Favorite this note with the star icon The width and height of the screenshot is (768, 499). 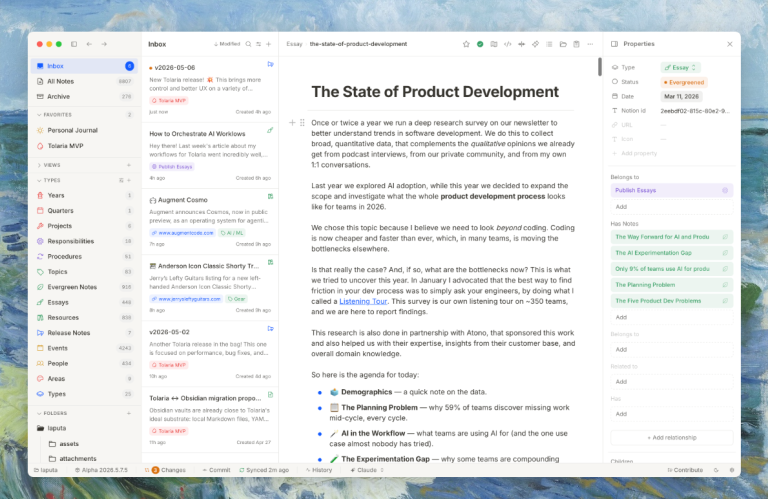tap(466, 44)
